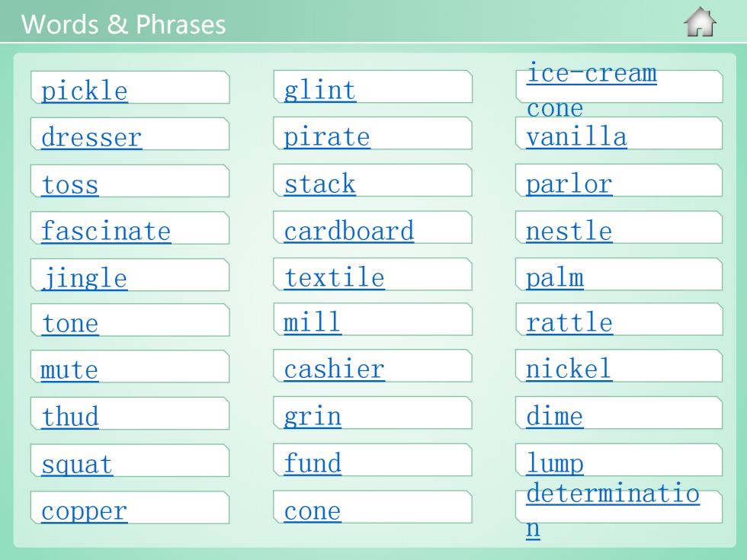Viewport: 747px width, 560px height.
Task: Open the 'cashier' word link
Action: [x=335, y=369]
